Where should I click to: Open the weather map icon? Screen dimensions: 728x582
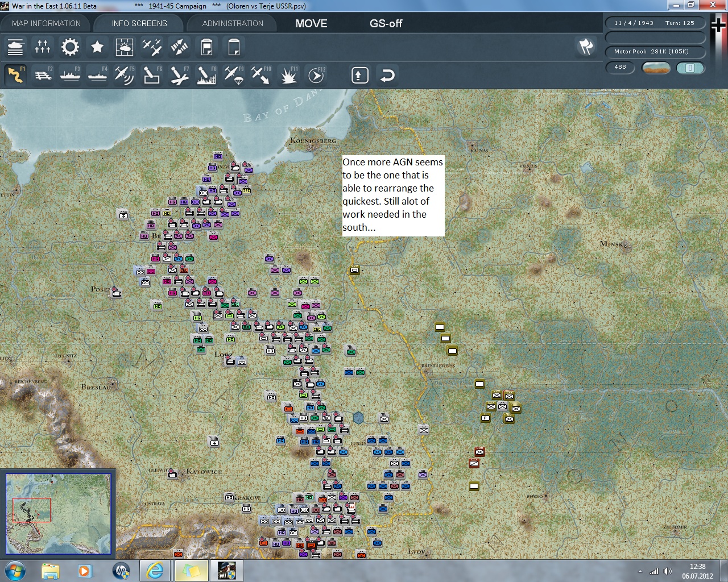click(x=125, y=47)
